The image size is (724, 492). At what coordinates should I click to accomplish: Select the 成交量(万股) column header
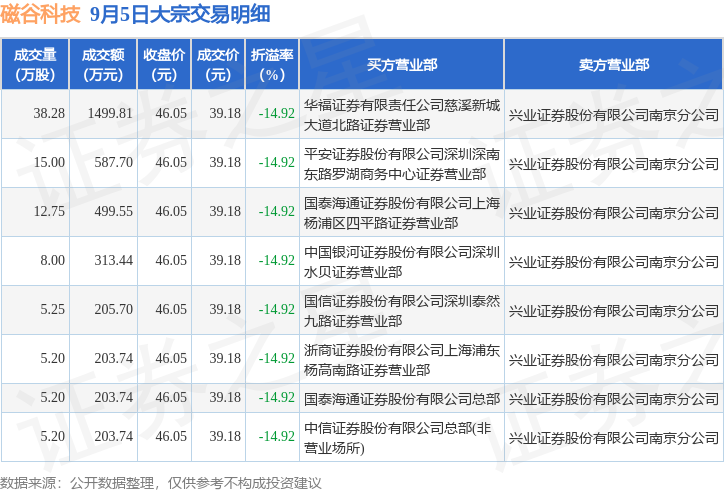[35, 65]
